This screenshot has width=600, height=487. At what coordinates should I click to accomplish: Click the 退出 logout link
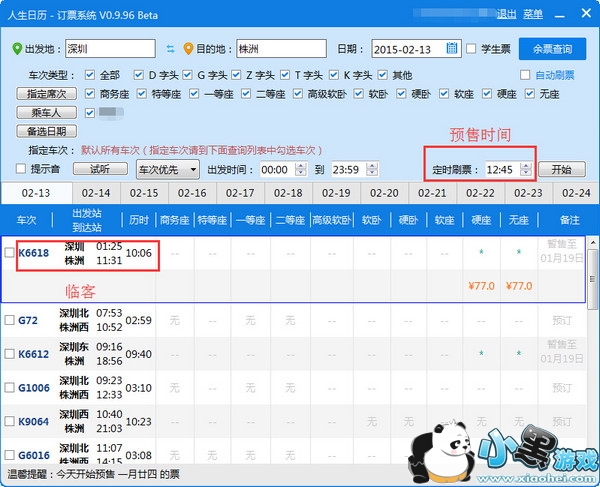click(507, 14)
